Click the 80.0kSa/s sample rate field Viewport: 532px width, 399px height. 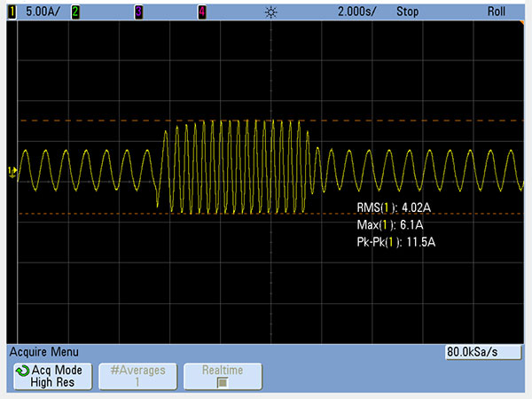point(483,352)
